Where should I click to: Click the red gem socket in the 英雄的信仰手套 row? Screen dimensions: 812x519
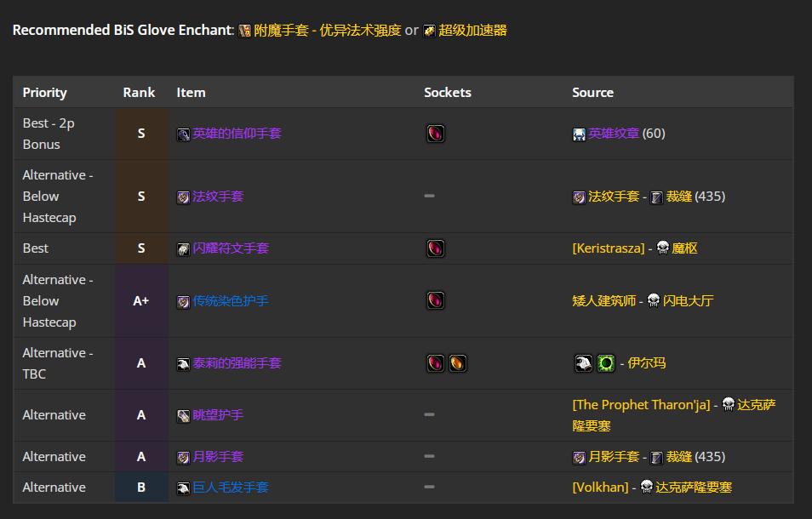(x=435, y=134)
